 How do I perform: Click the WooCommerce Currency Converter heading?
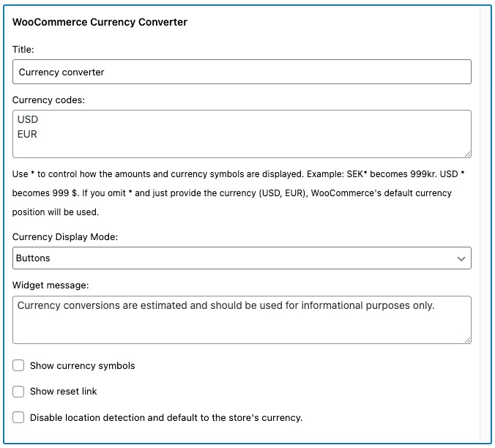click(100, 22)
